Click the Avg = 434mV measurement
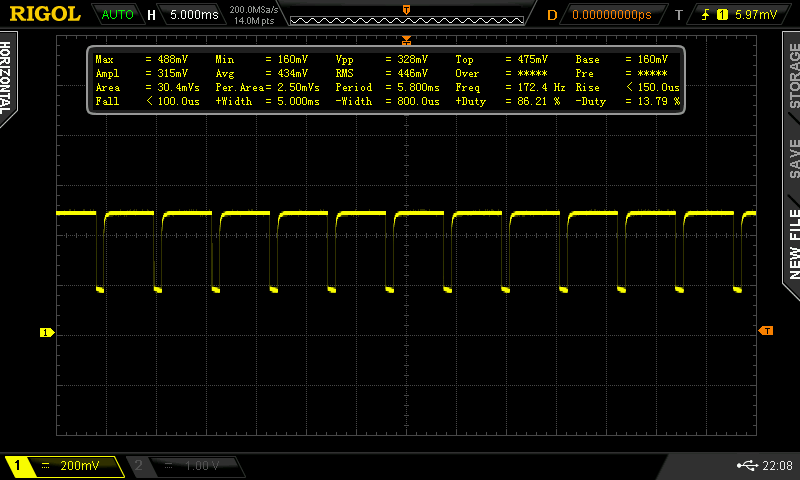Screen dimensions: 800x480 261,73
